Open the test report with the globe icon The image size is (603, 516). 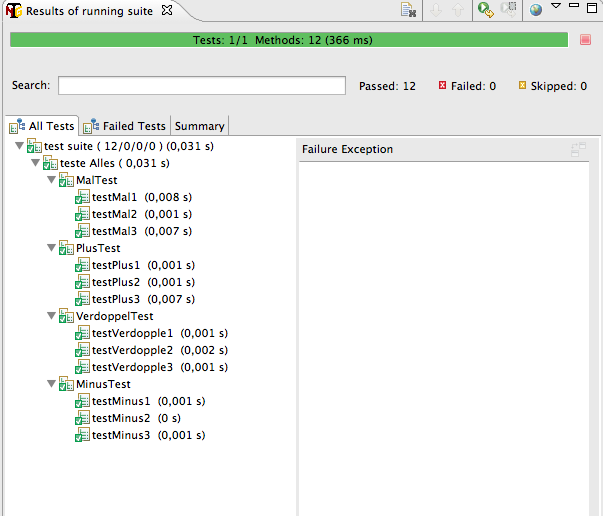pos(536,10)
